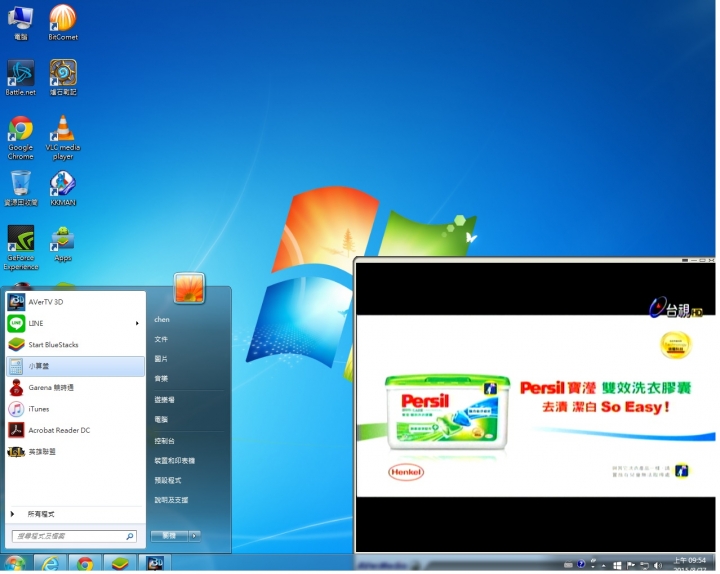The image size is (720, 574).
Task: Select the 資源回收筒 (Recycle Bin) desktop icon
Action: [20, 188]
